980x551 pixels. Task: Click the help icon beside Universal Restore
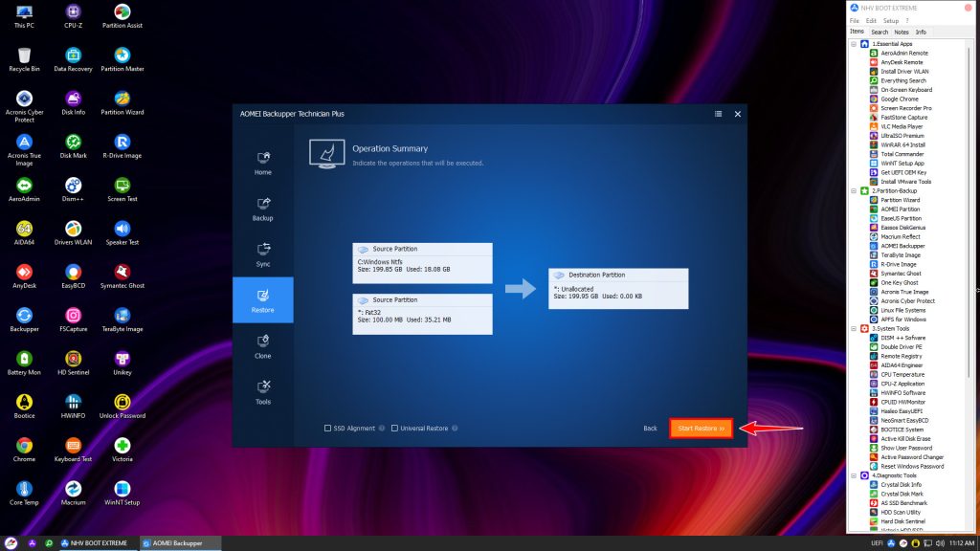click(x=455, y=428)
